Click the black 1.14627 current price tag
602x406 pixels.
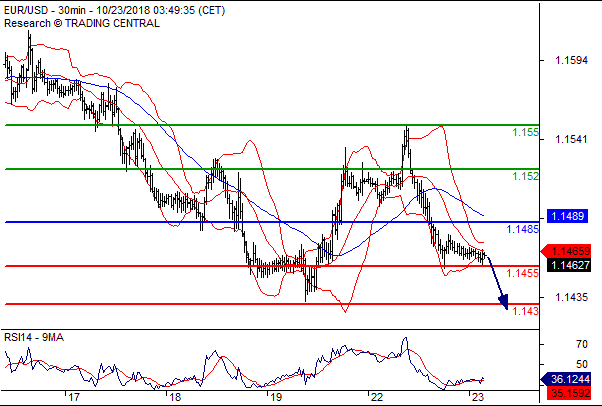pyautogui.click(x=569, y=265)
